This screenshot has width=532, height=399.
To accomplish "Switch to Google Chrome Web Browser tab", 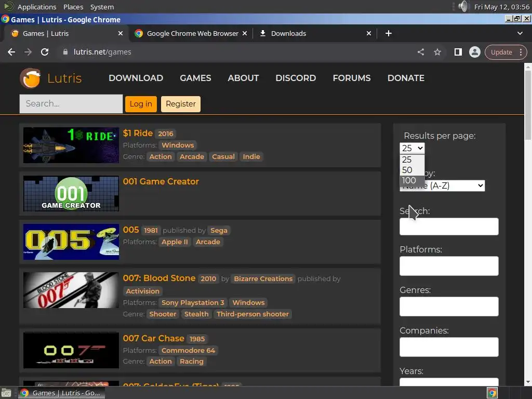I will click(x=191, y=33).
